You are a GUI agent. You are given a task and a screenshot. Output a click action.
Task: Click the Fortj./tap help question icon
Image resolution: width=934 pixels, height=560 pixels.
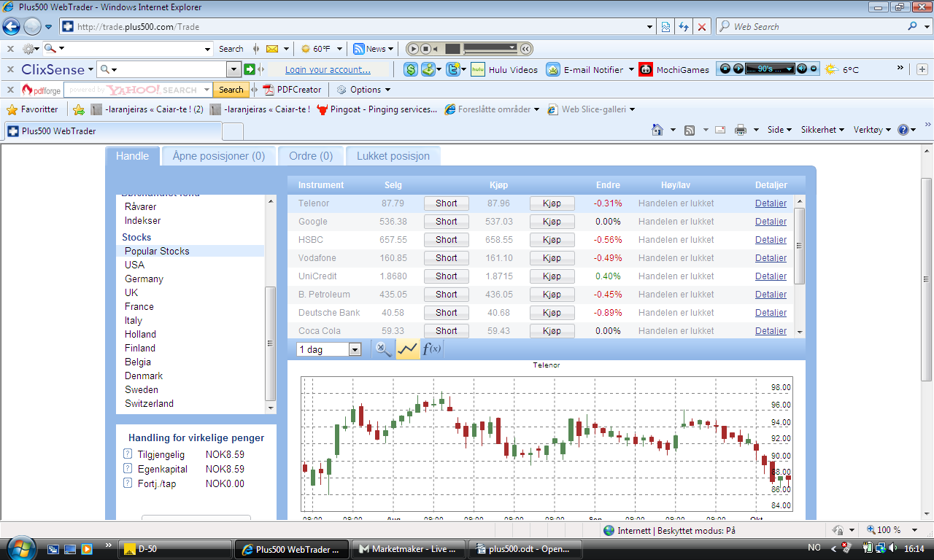pyautogui.click(x=128, y=483)
